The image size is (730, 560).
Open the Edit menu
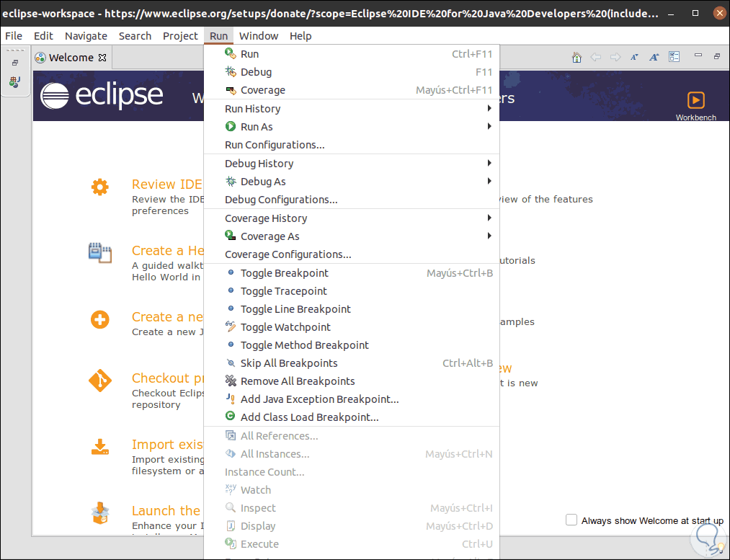[43, 36]
